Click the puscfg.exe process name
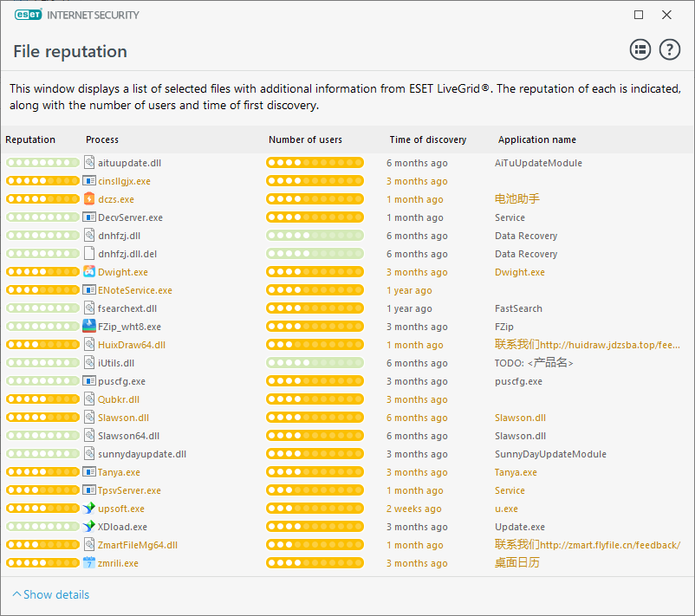This screenshot has width=695, height=616. [x=121, y=381]
